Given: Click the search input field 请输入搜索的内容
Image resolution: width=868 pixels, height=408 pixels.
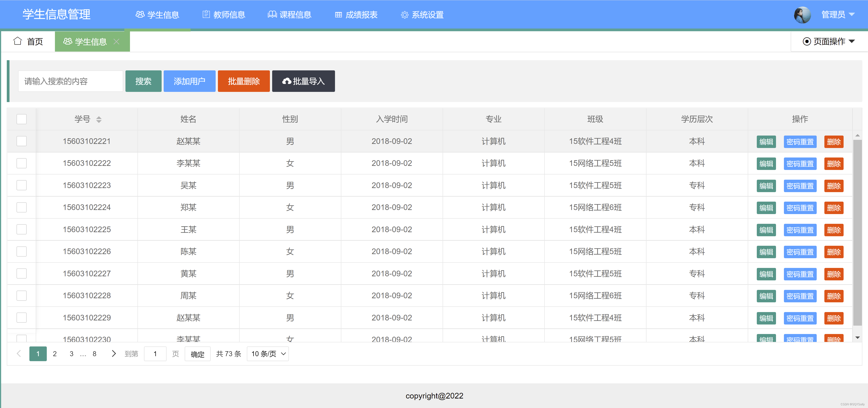Looking at the screenshot, I should click(71, 81).
